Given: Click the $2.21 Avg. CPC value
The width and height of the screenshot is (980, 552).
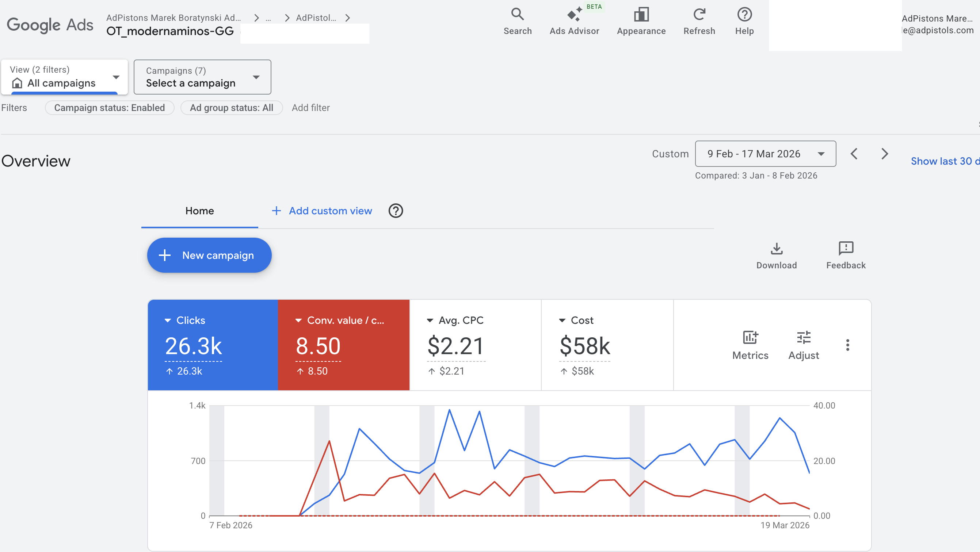Looking at the screenshot, I should [455, 346].
